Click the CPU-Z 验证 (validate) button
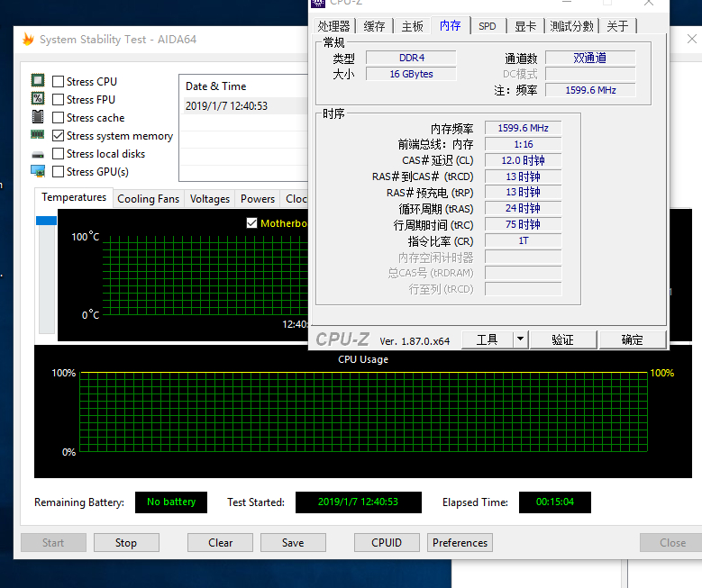702x588 pixels. [x=562, y=339]
